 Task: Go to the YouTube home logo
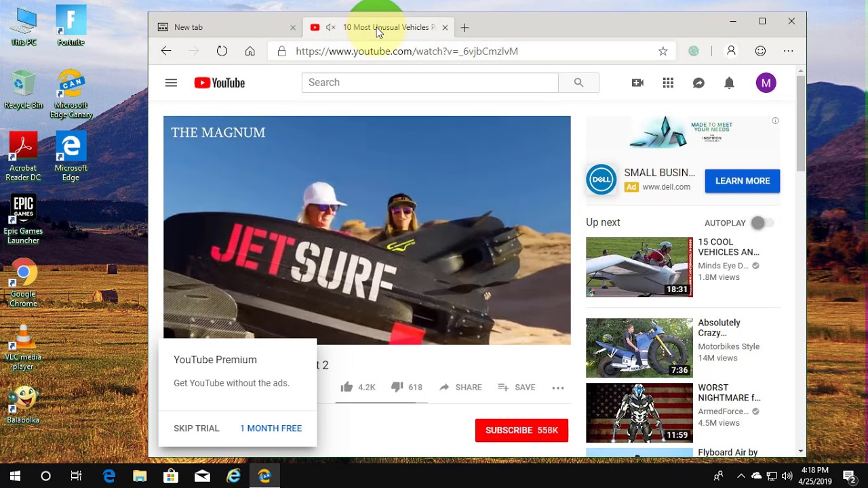[219, 83]
